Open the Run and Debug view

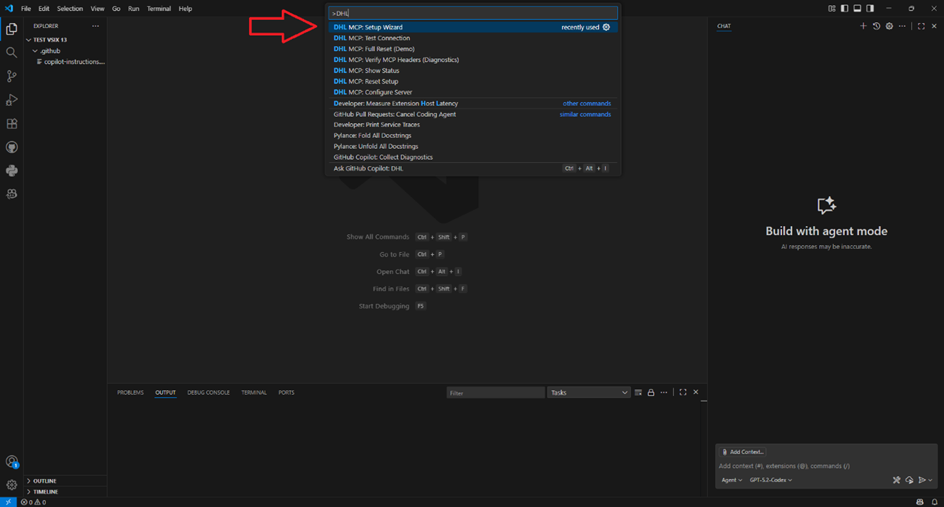[11, 100]
